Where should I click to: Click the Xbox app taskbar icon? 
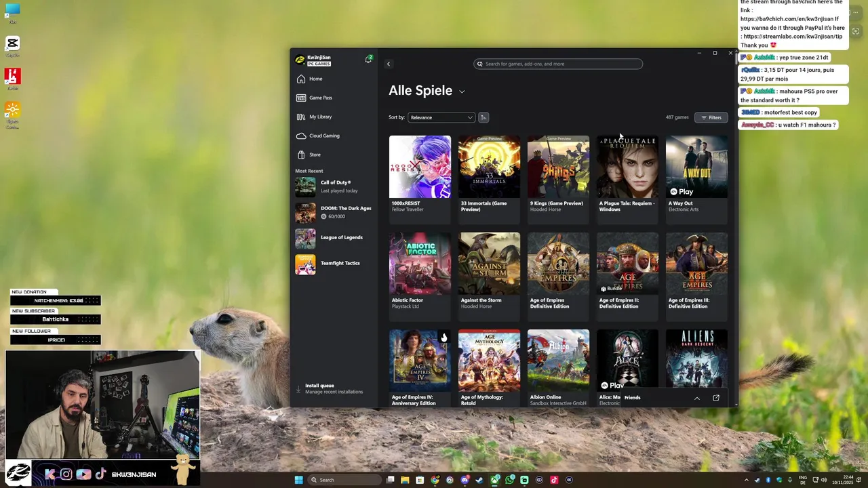tap(495, 480)
